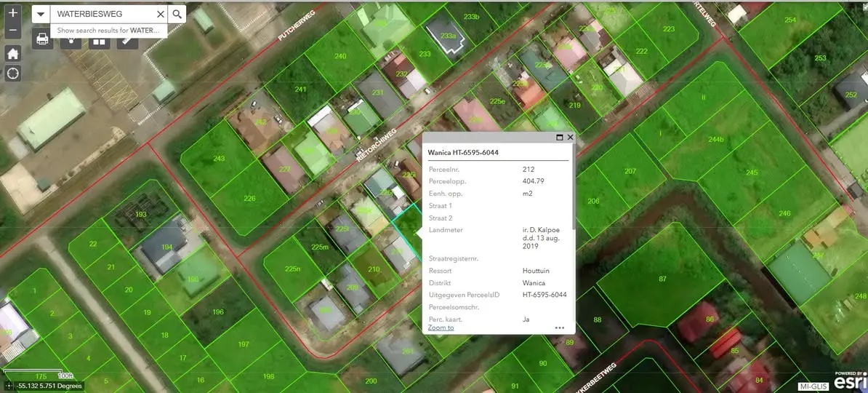Image resolution: width=868 pixels, height=393 pixels.
Task: Click the 'Perc. kaart.' value 'Ja'
Action: 526,319
